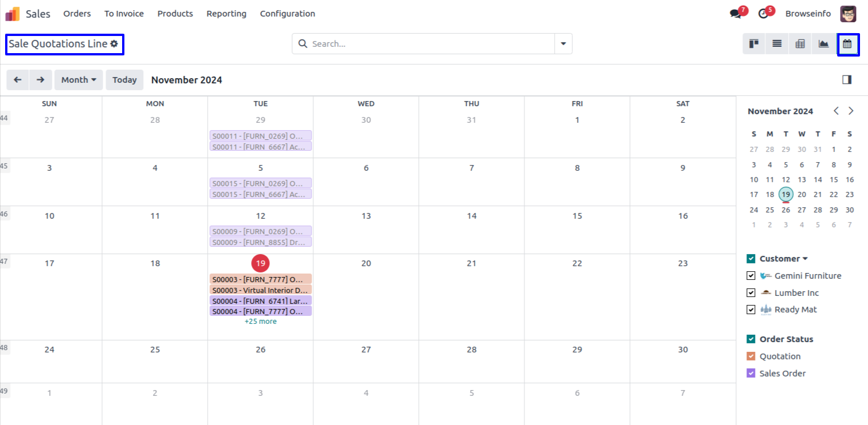
Task: Expand the Customer filter dropdown
Action: pyautogui.click(x=805, y=259)
